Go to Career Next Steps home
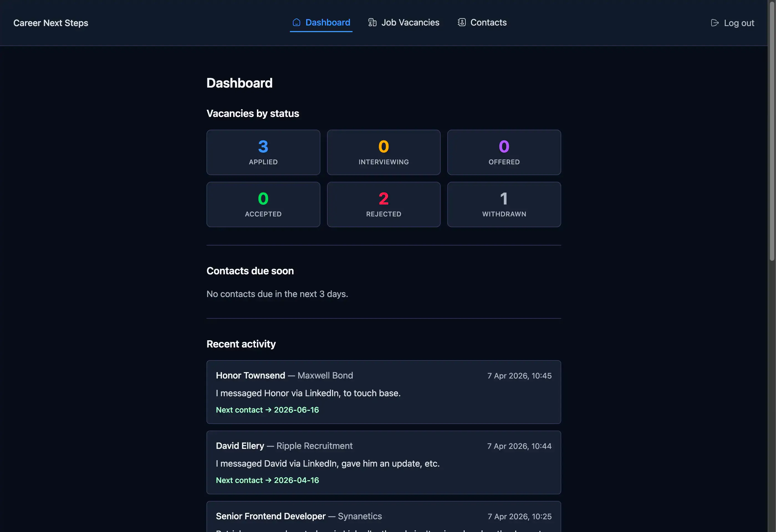The width and height of the screenshot is (776, 532). pos(51,23)
